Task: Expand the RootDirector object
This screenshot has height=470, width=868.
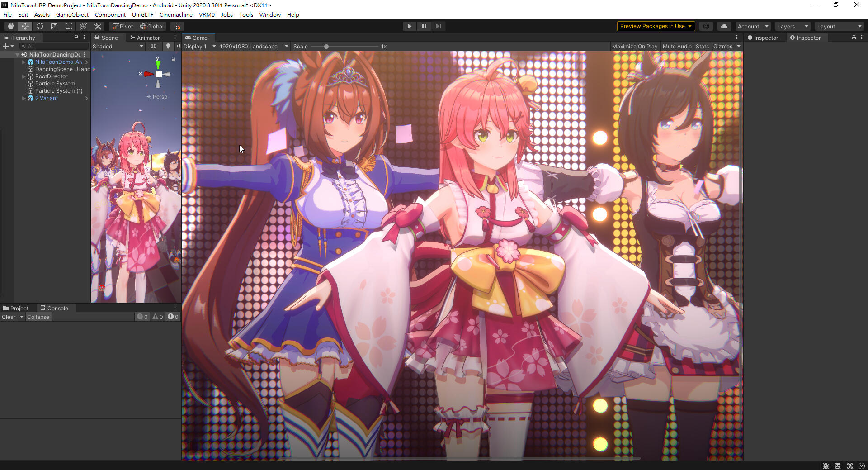Action: (x=24, y=76)
